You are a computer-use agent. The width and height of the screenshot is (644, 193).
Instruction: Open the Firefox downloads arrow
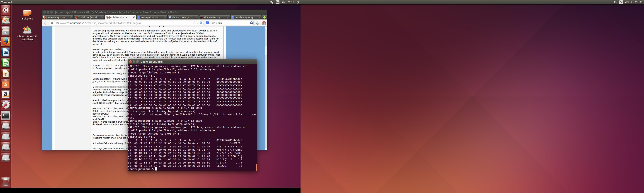click(x=257, y=23)
